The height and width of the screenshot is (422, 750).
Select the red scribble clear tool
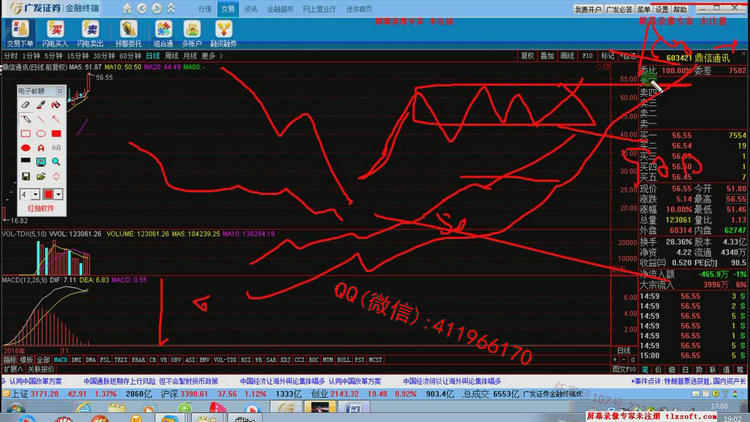[x=56, y=105]
